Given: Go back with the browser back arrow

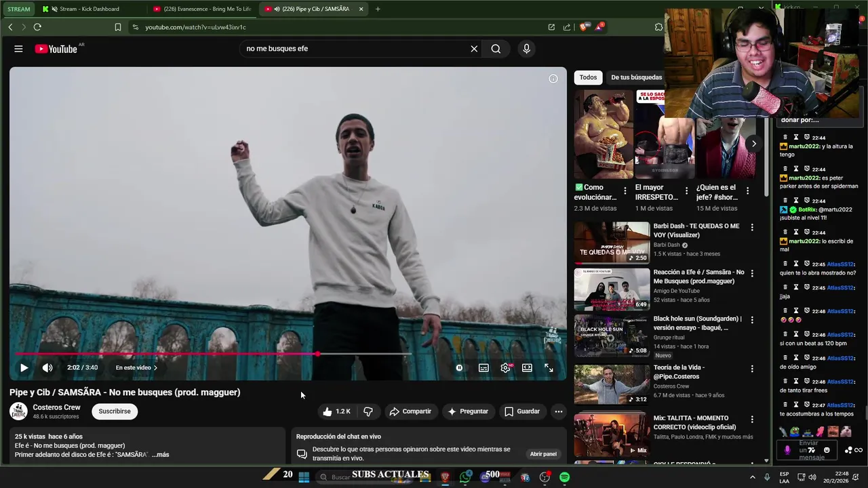Looking at the screenshot, I should (x=10, y=27).
